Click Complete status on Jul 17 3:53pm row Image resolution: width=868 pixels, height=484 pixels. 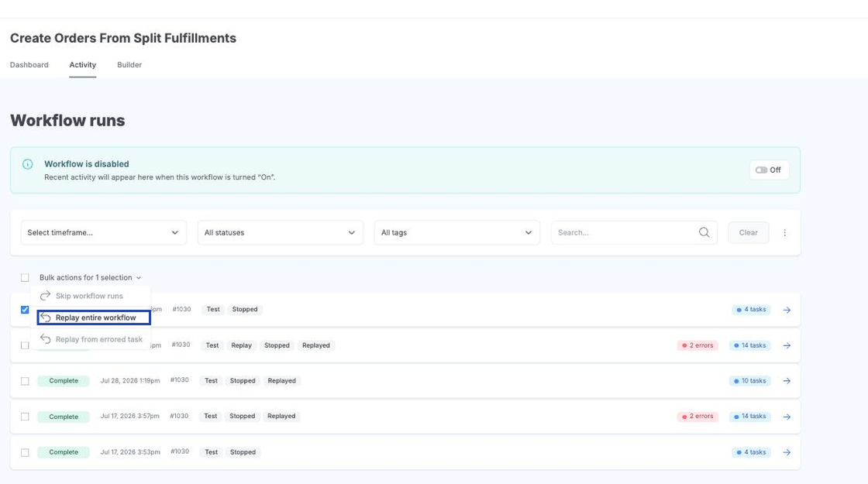(64, 452)
